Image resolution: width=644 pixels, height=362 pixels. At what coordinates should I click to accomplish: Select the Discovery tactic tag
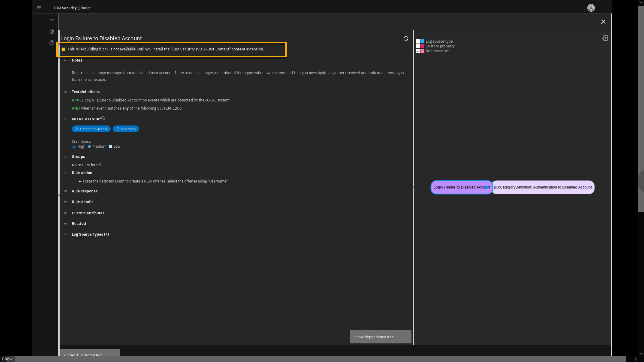coord(125,129)
